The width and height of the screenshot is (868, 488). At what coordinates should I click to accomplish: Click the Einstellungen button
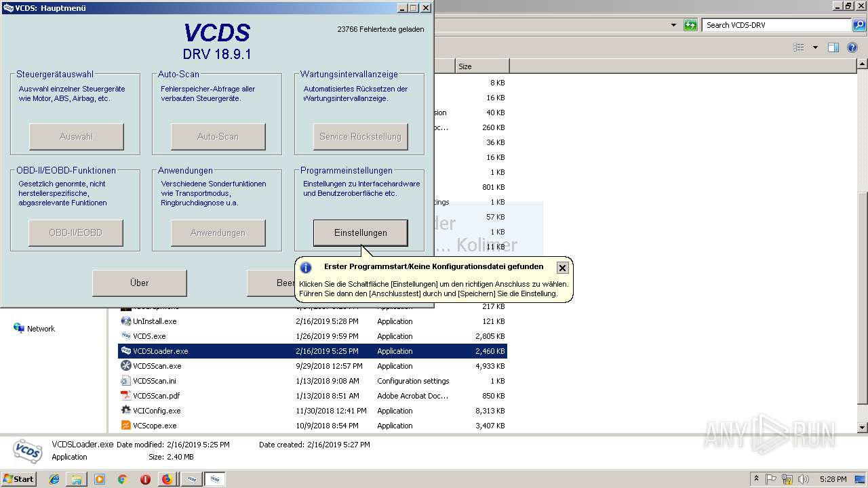pos(360,232)
